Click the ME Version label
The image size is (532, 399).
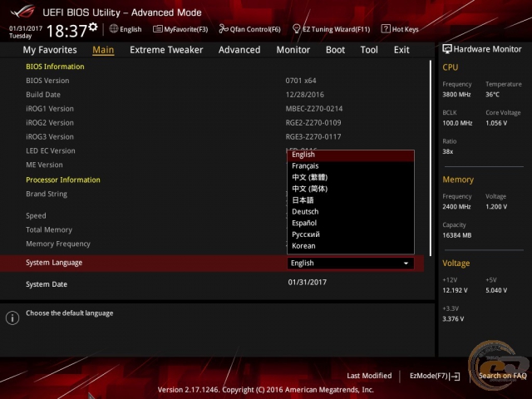44,165
